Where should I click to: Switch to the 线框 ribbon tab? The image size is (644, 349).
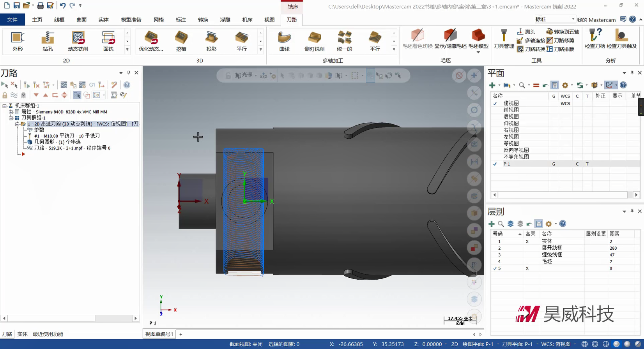[59, 19]
